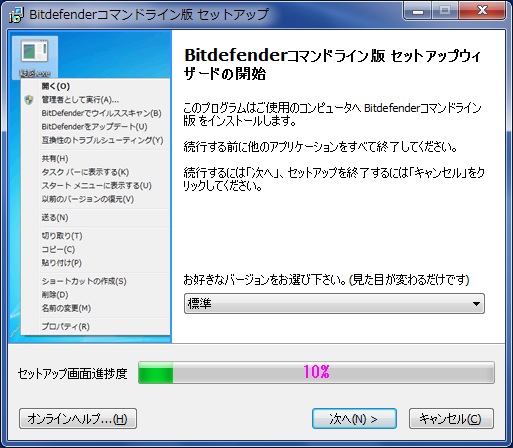Choose BitDefenderをアップデート(U) entry
This screenshot has height=448, width=513.
coord(94,127)
